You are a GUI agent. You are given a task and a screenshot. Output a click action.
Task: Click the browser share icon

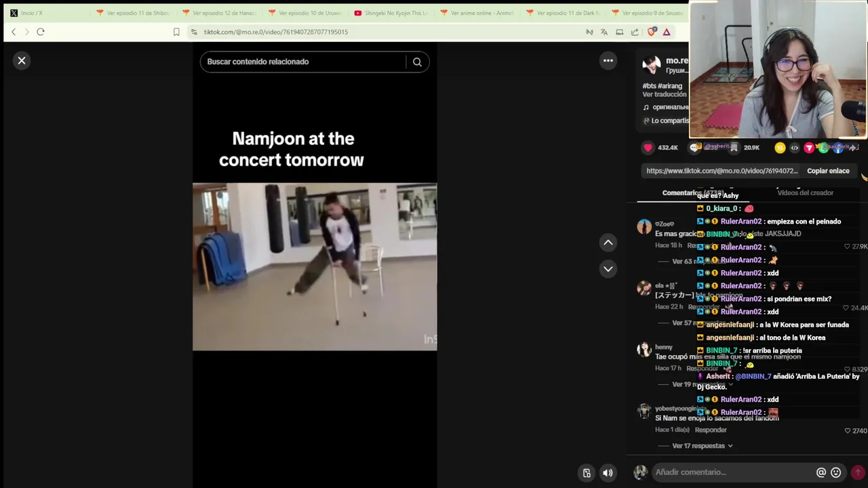point(635,32)
